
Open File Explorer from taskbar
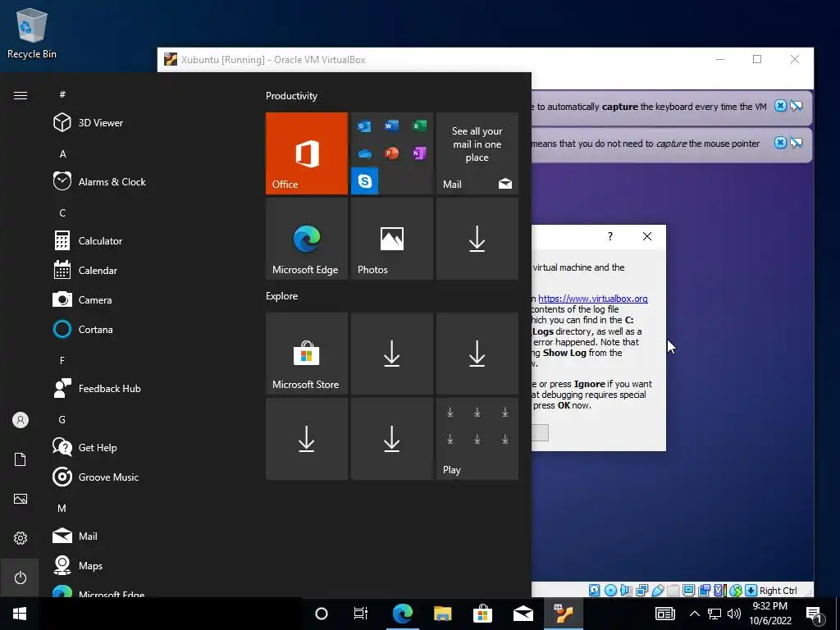442,614
